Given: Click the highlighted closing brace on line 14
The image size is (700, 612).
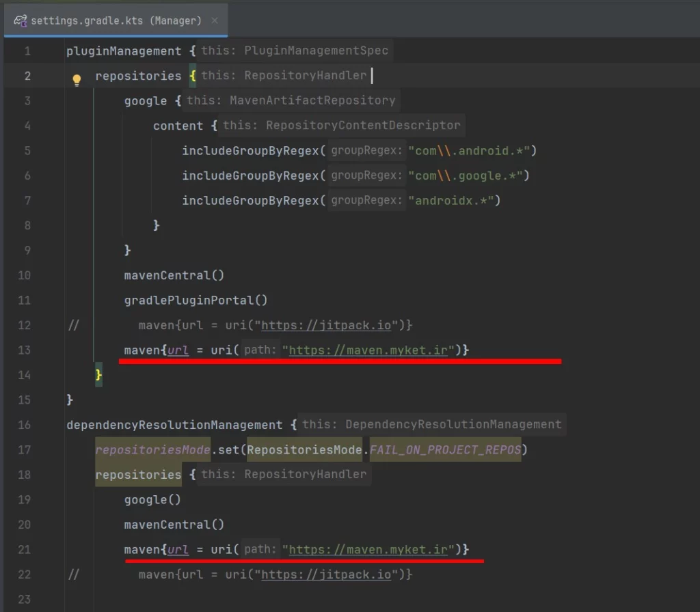Looking at the screenshot, I should 98,375.
